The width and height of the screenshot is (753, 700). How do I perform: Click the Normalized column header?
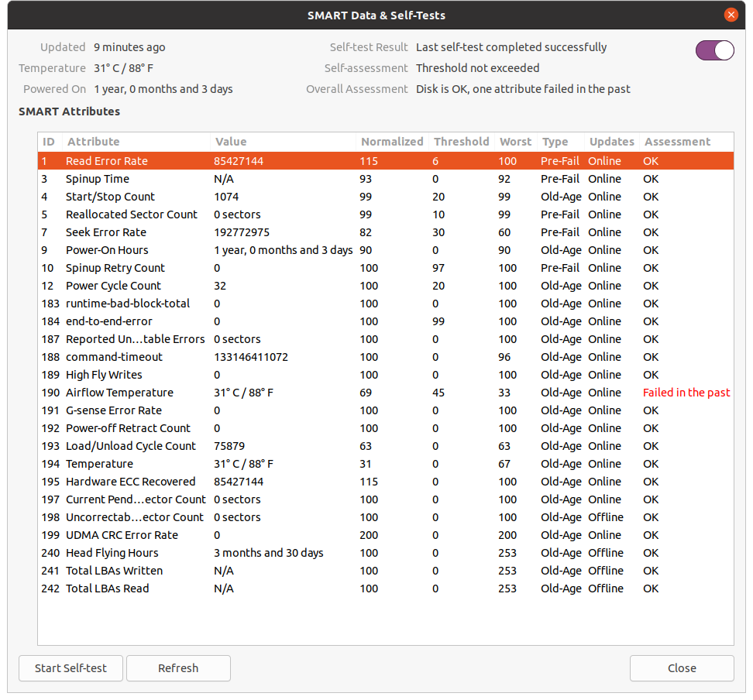click(392, 142)
